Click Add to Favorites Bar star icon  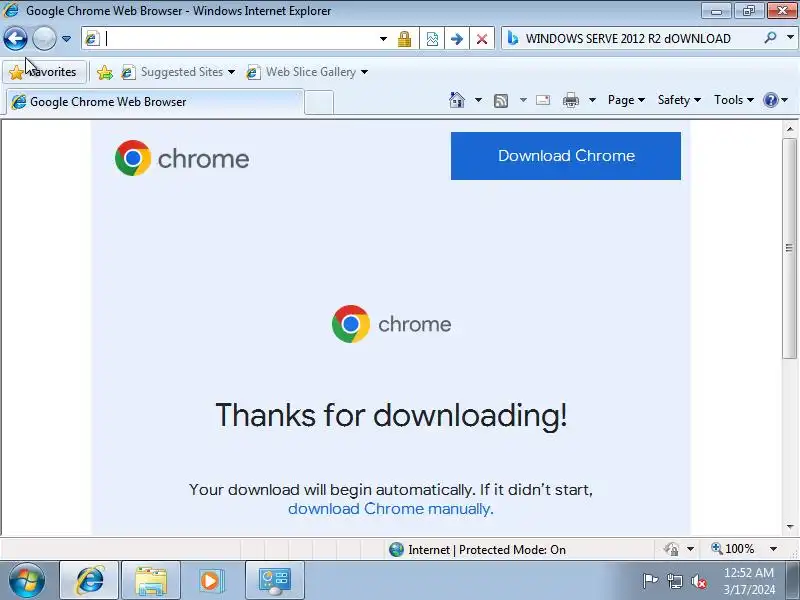tap(105, 72)
